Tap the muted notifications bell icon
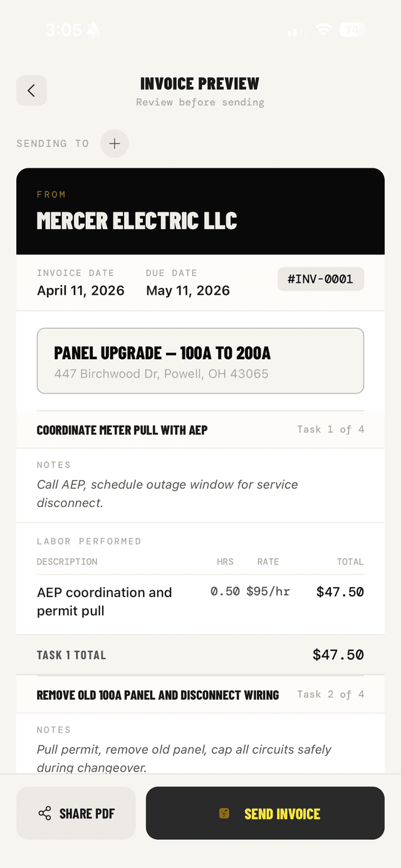 [x=93, y=29]
